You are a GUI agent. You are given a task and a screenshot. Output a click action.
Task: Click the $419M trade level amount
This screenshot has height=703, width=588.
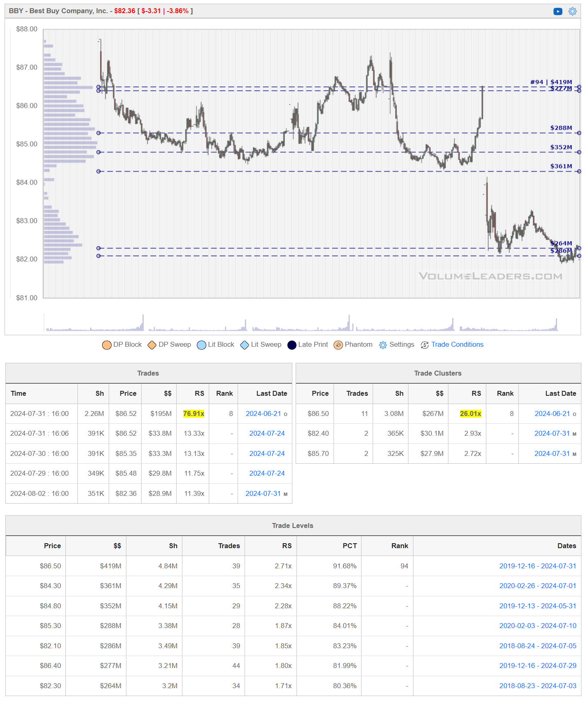[111, 566]
